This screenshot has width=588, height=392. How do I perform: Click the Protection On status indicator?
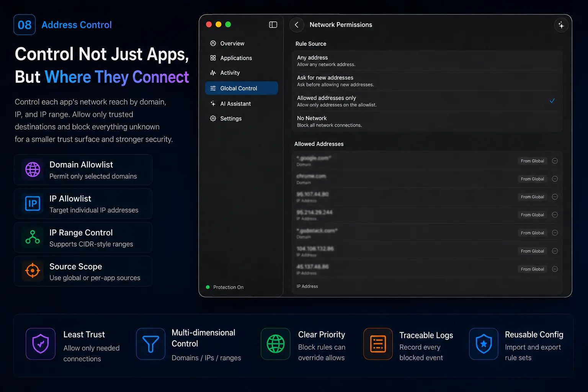click(225, 287)
